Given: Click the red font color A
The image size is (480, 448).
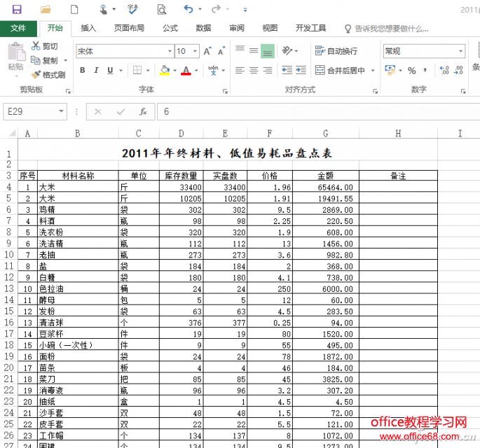Looking at the screenshot, I should [x=186, y=70].
